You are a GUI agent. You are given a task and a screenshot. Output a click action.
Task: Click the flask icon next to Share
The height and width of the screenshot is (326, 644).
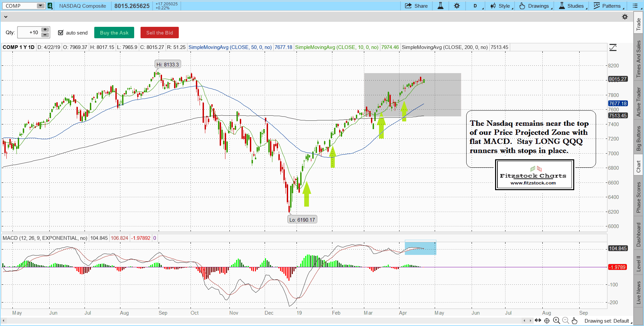click(440, 6)
